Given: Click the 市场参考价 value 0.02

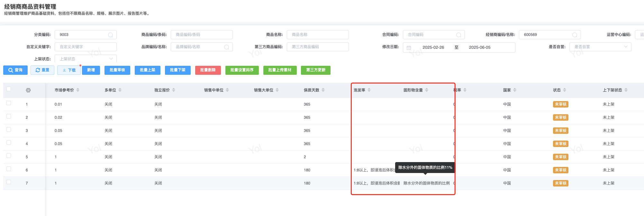Looking at the screenshot, I should 59,117.
